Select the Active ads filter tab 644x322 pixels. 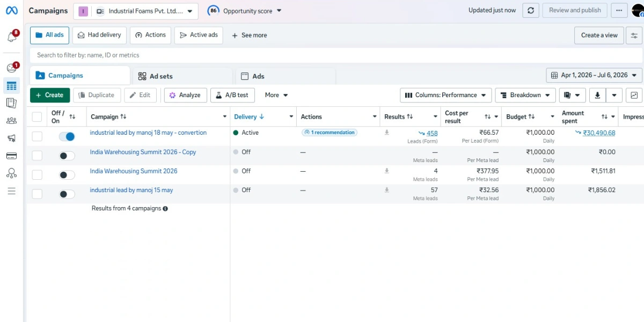(199, 35)
